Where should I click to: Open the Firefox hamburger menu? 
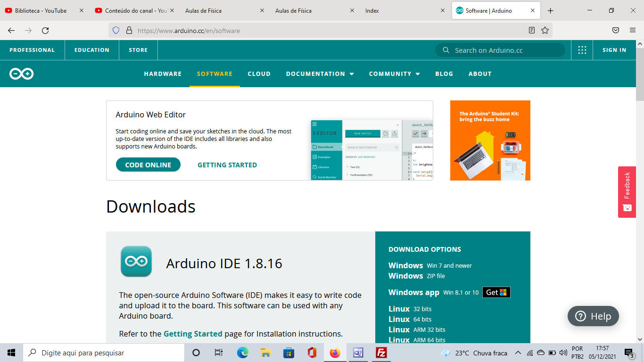(x=633, y=31)
